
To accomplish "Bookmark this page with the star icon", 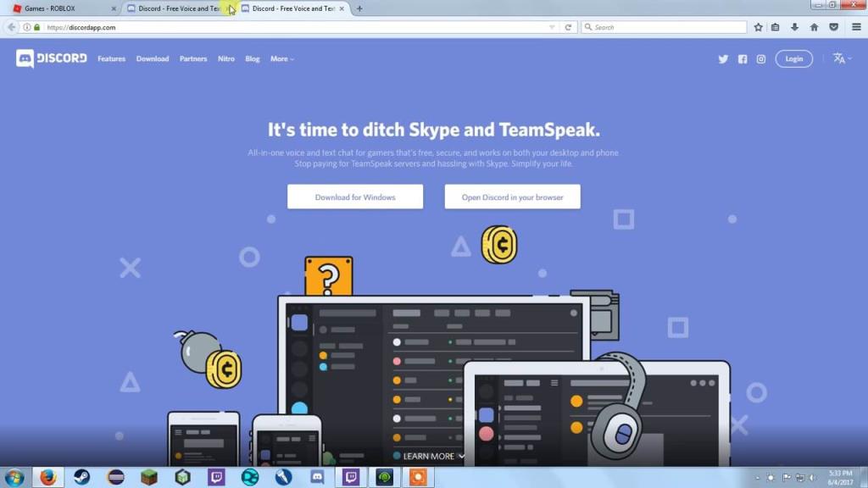I will tap(759, 27).
